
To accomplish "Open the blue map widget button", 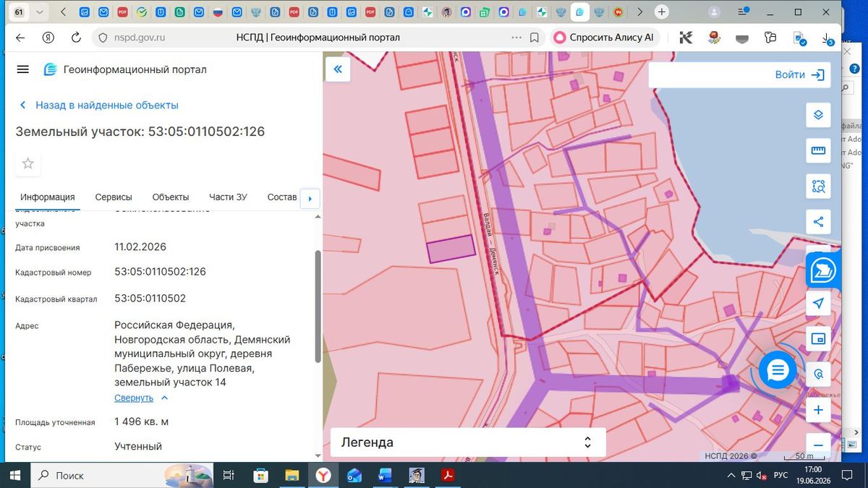I will coord(822,270).
